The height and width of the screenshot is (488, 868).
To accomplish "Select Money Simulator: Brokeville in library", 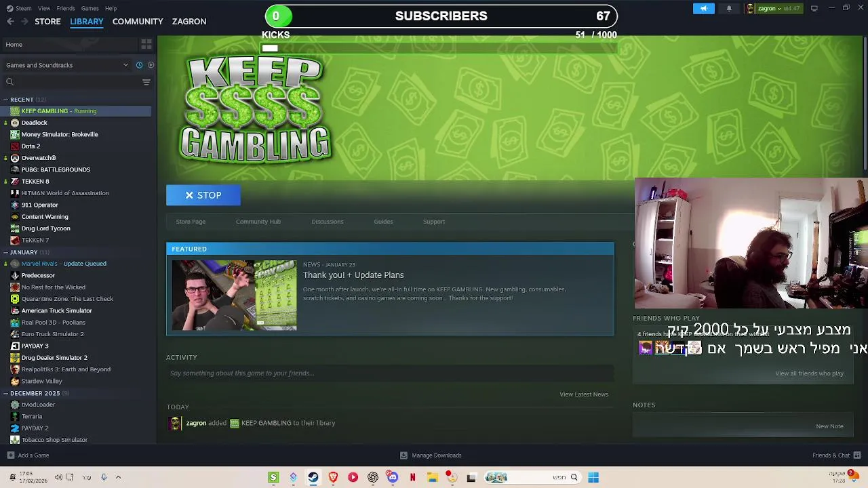I will coord(60,134).
